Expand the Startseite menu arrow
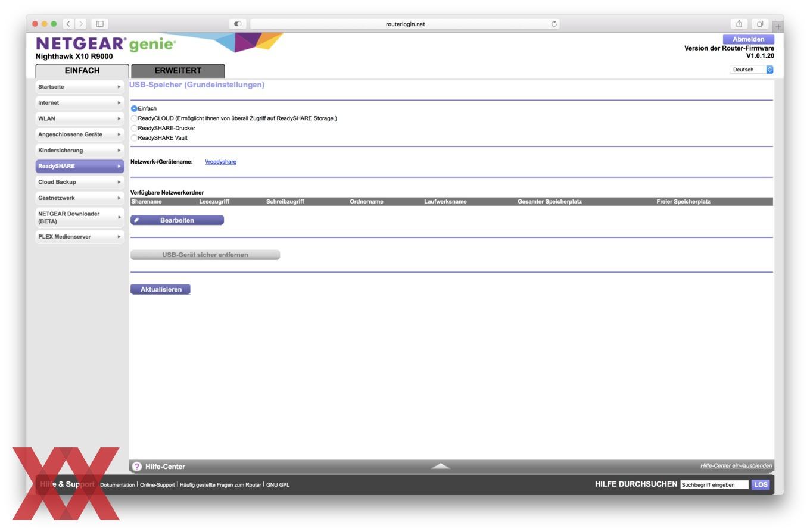810x532 pixels. 119,87
